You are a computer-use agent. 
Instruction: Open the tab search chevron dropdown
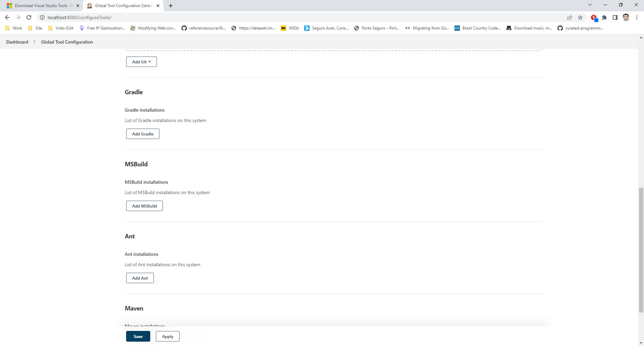[x=590, y=5]
